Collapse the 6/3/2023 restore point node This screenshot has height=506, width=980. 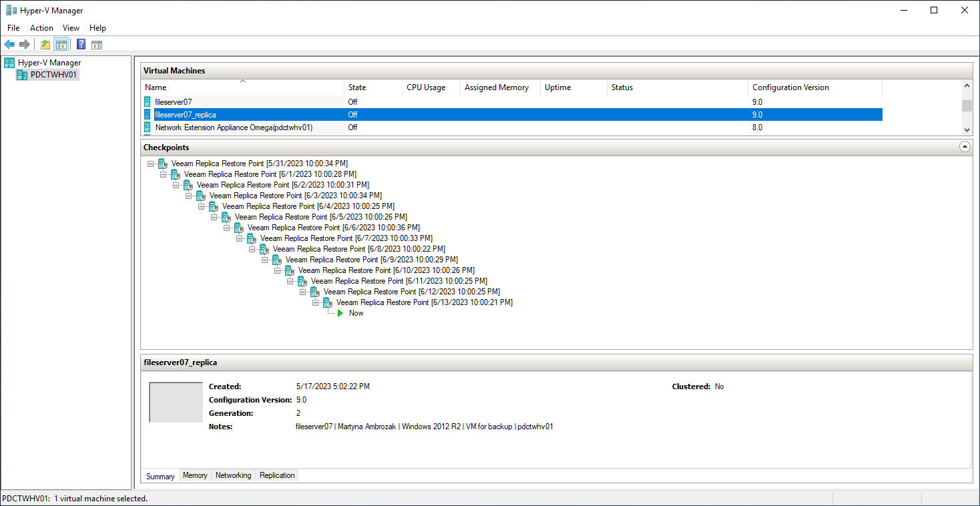pos(189,196)
